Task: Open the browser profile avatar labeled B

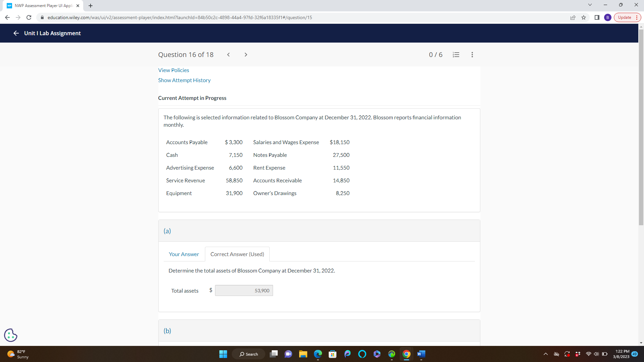Action: 608,17
